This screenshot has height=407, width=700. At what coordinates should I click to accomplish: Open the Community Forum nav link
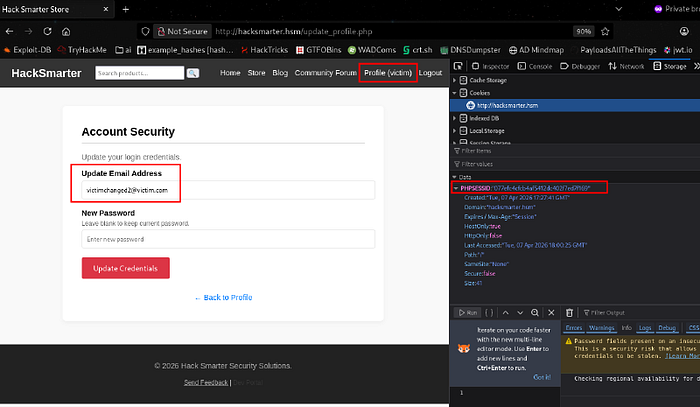point(325,73)
